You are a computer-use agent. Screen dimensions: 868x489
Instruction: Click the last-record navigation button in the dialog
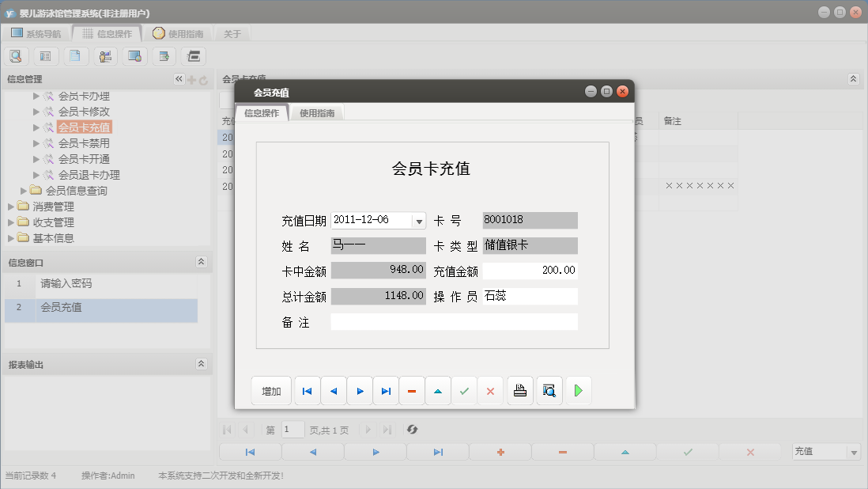(x=386, y=390)
